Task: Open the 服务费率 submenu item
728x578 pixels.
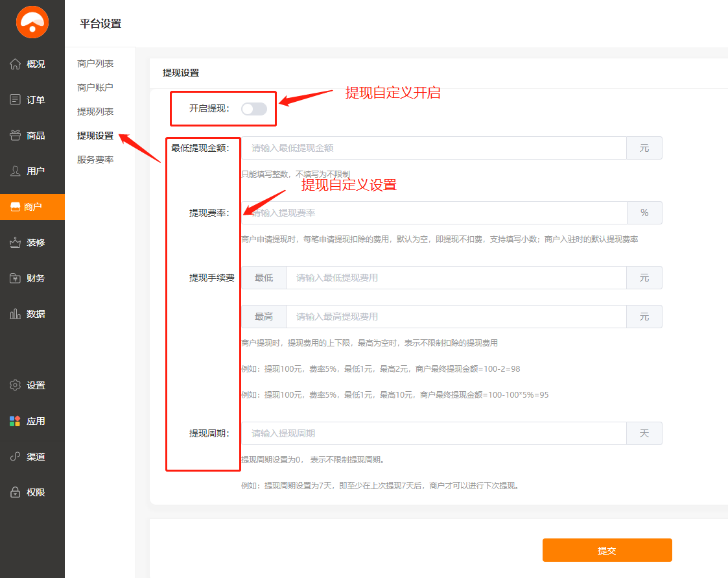Action: pyautogui.click(x=95, y=160)
